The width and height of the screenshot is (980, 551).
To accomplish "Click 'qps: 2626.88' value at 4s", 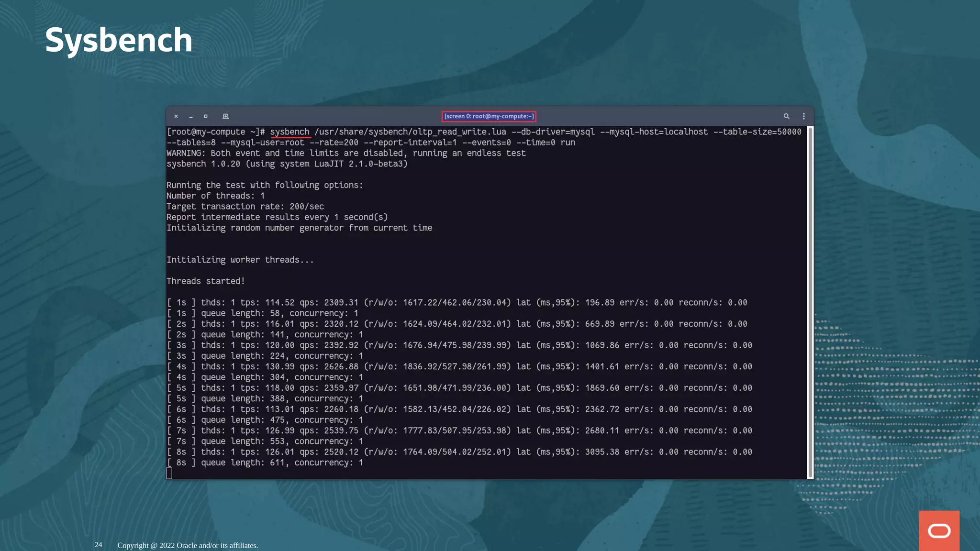I will tap(329, 366).
